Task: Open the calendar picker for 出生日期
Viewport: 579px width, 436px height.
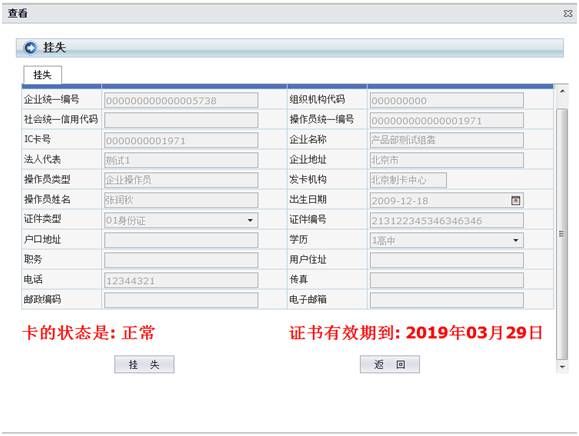Action: [x=515, y=200]
